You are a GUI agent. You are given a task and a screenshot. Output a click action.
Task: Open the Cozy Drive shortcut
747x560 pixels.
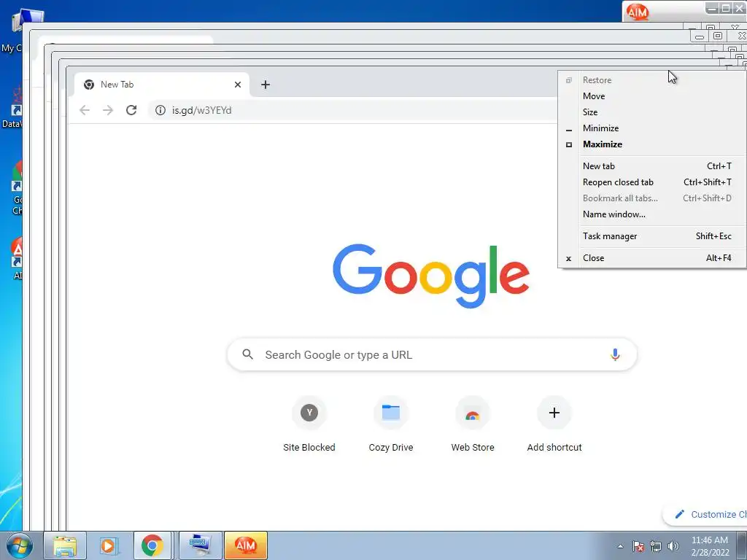[x=391, y=424]
